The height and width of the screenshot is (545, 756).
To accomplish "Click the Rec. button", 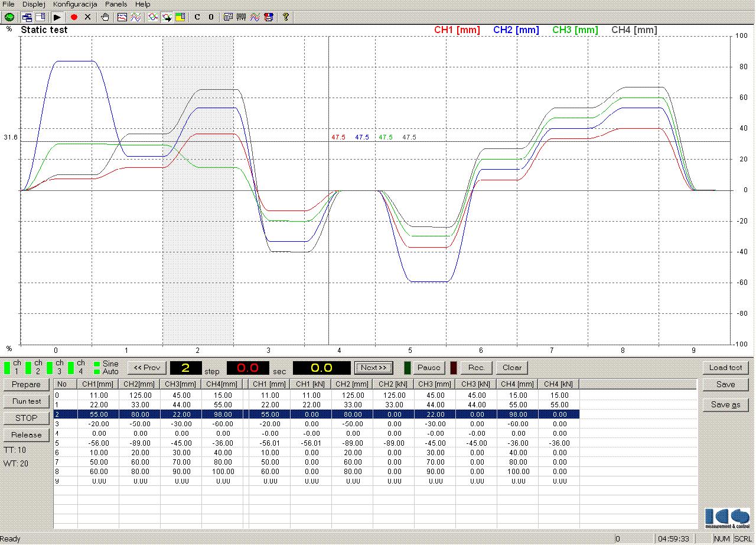I will (476, 368).
